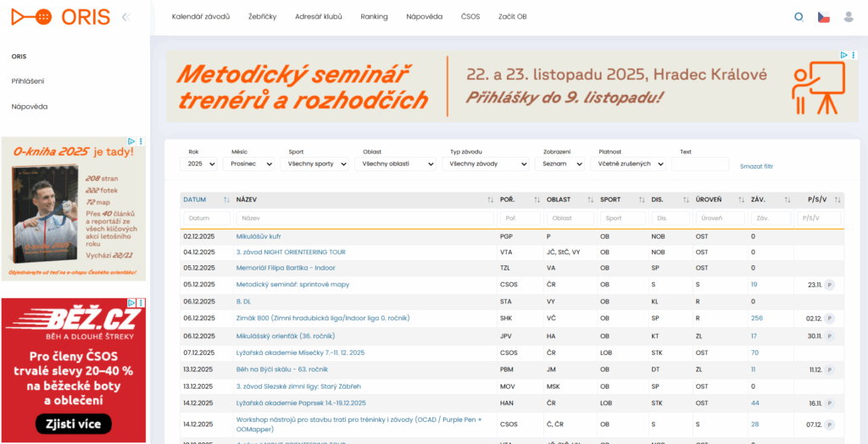
Task: Open the user profile icon
Action: [849, 17]
